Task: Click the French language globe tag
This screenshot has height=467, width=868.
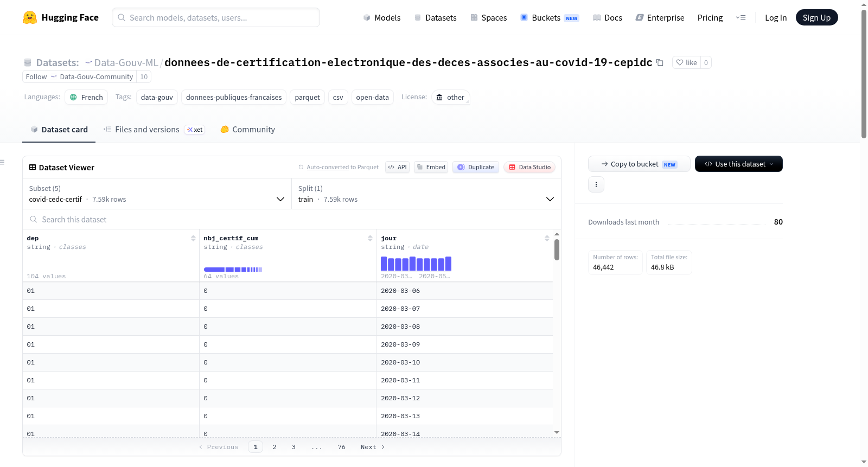Action: pos(86,97)
